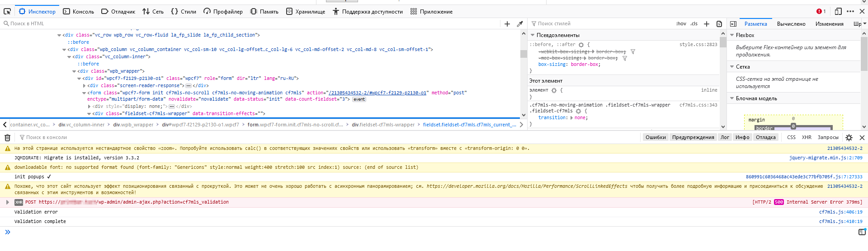
Task: Switch to the Сеть tab
Action: click(x=153, y=12)
